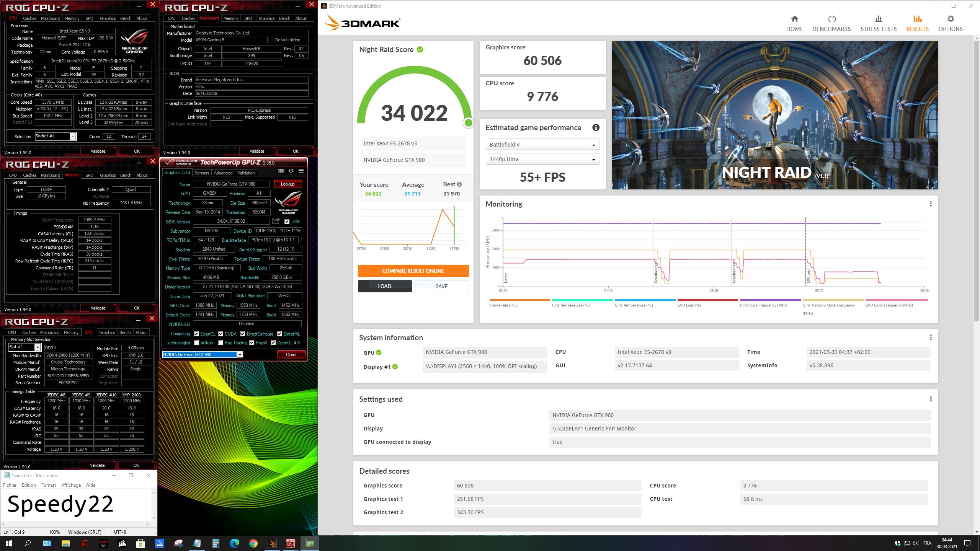Open Microsoft Edge from the taskbar
This screenshot has height=551, width=980.
point(234,543)
